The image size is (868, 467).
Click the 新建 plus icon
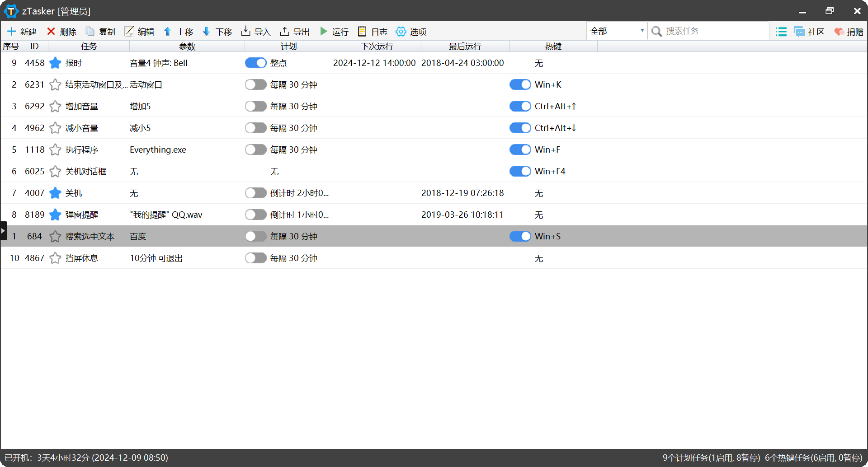pyautogui.click(x=12, y=32)
